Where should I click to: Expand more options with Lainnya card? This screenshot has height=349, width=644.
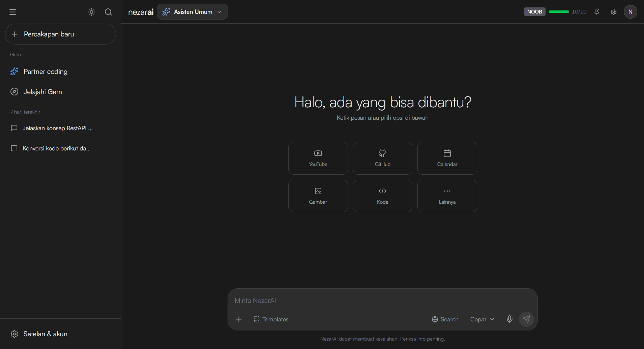(447, 196)
